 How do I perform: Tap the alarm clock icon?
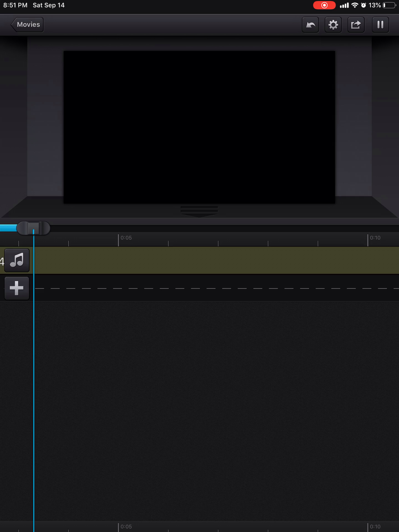coord(364,5)
